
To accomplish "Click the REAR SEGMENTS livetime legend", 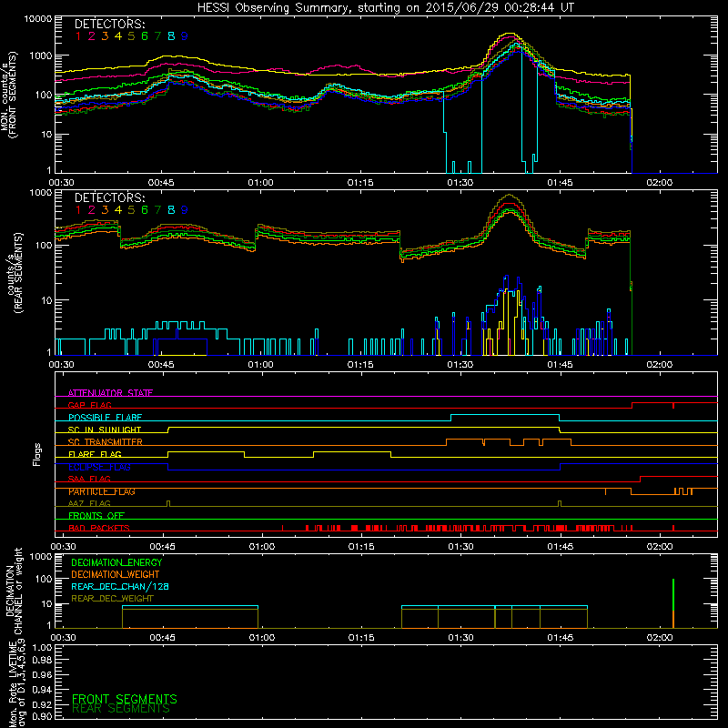I will (x=121, y=709).
